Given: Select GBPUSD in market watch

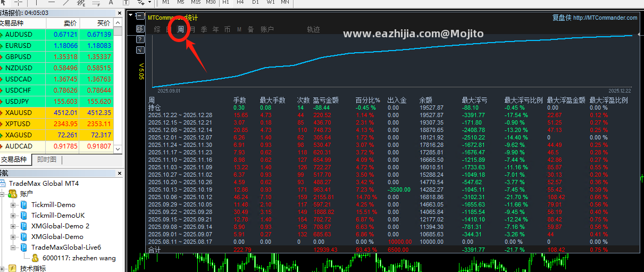Looking at the screenshot, I should (x=57, y=56).
